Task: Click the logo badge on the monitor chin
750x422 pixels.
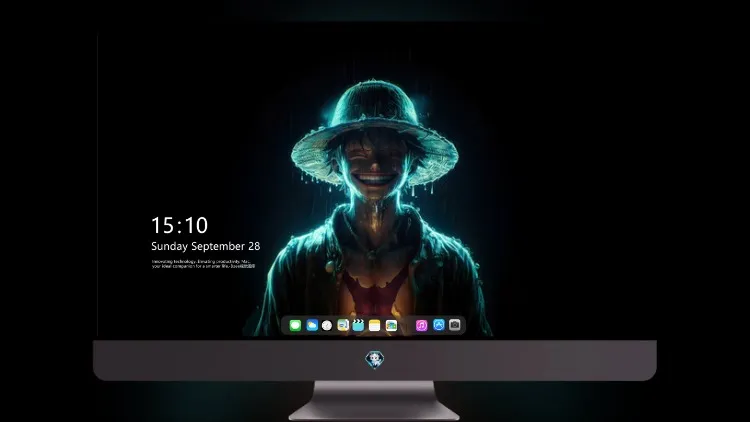Action: pyautogui.click(x=375, y=359)
